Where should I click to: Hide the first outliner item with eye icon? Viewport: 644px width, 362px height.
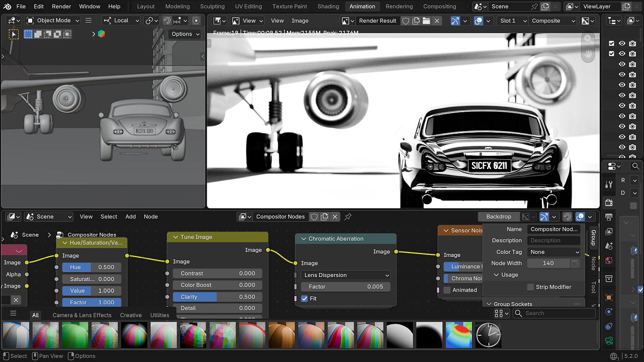pos(622,44)
